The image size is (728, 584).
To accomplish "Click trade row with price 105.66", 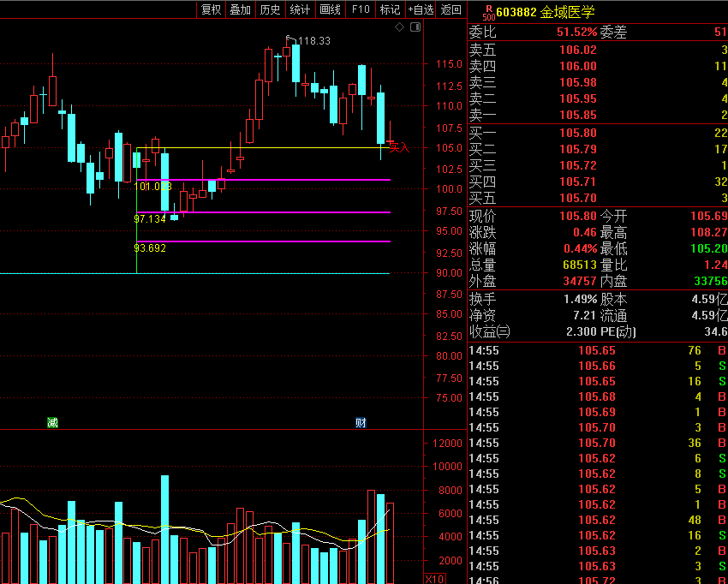I will pos(598,366).
